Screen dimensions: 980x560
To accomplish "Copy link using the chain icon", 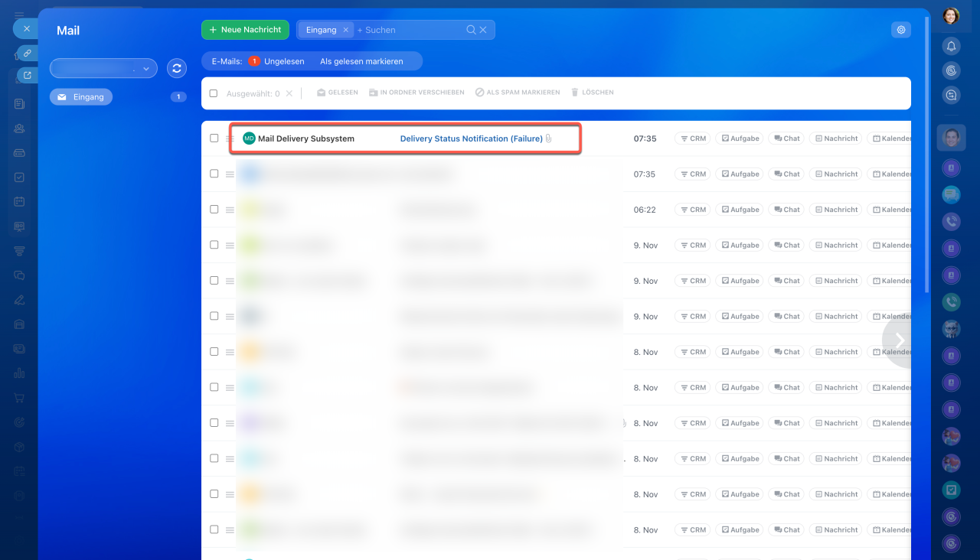I will (27, 54).
